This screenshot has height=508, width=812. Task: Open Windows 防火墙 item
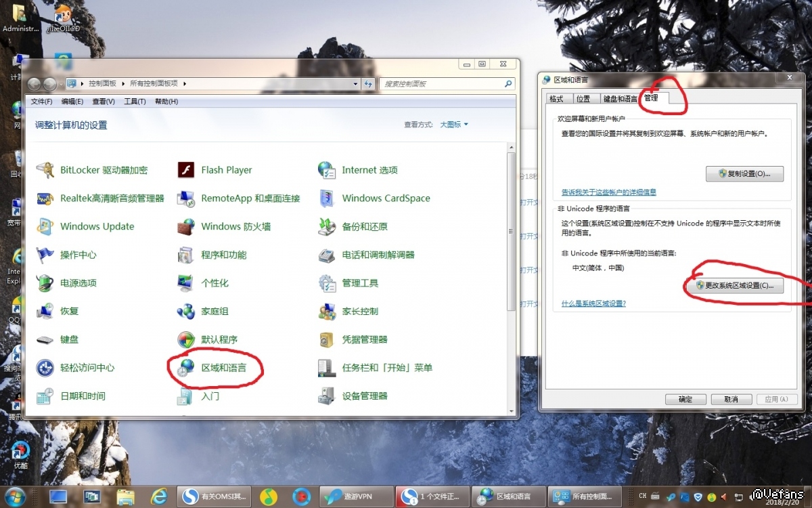pos(224,226)
